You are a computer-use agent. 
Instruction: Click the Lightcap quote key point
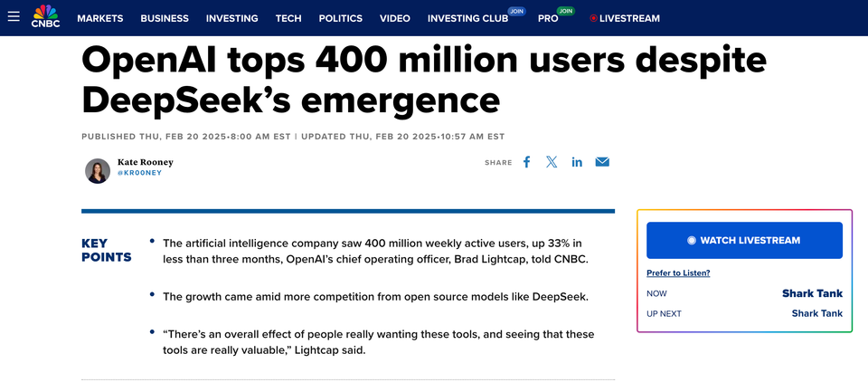[x=379, y=342]
